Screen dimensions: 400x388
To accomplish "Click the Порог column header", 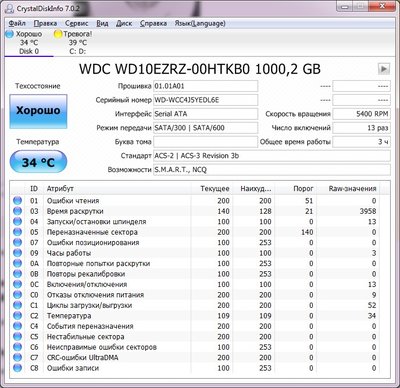I will point(296,189).
